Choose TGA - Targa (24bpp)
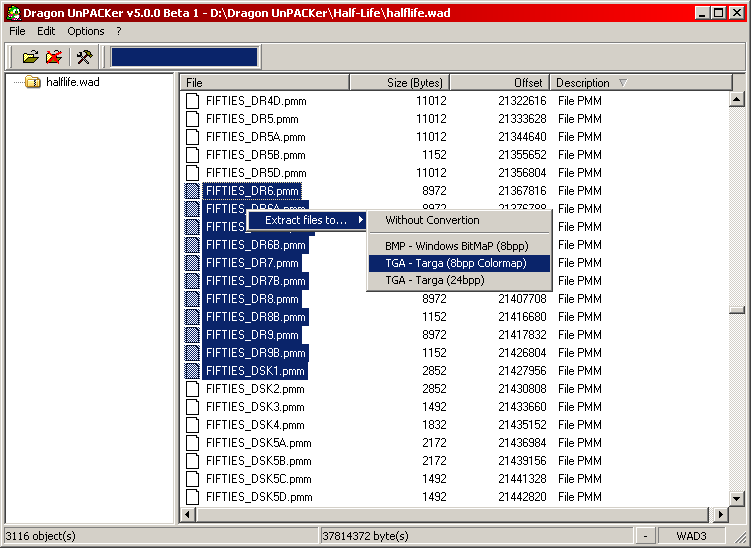The width and height of the screenshot is (751, 548). (x=459, y=280)
